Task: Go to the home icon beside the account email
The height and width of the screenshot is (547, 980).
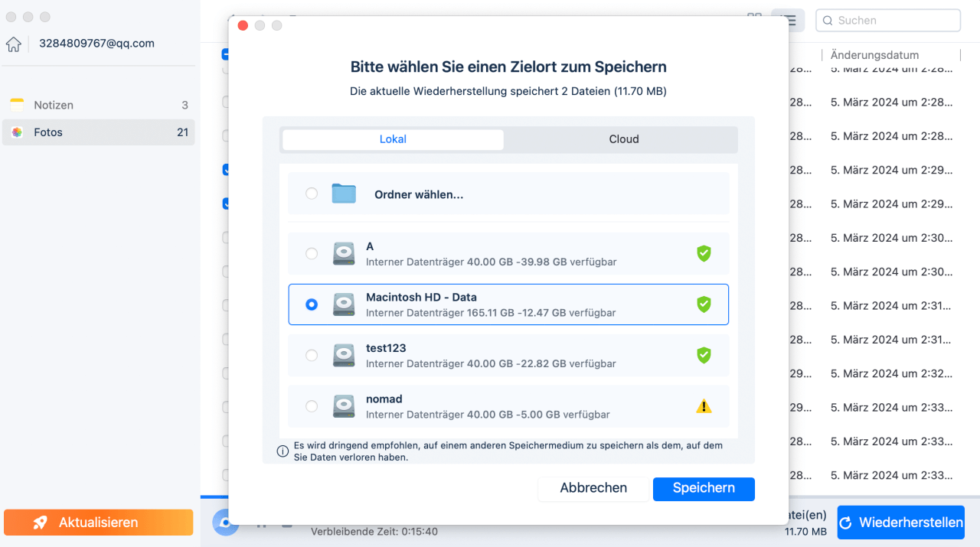Action: pos(14,44)
